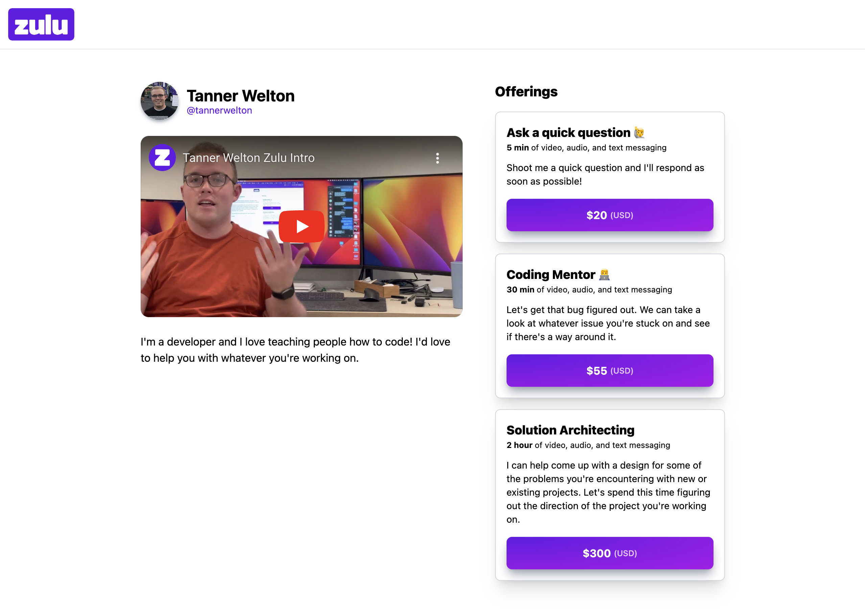Click the raised-hand emoji beside quick question

639,133
